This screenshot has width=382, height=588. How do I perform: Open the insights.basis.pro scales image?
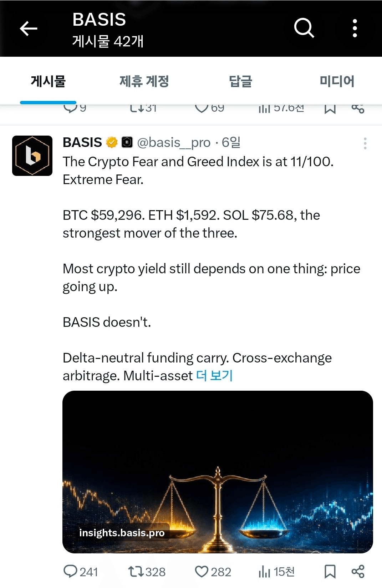[218, 472]
